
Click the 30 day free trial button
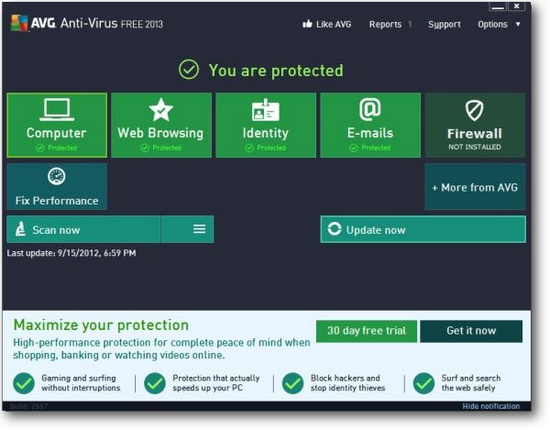pyautogui.click(x=367, y=331)
